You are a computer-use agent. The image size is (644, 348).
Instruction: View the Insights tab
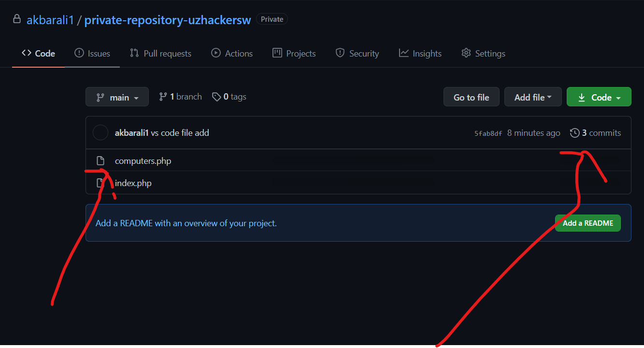[x=420, y=54]
